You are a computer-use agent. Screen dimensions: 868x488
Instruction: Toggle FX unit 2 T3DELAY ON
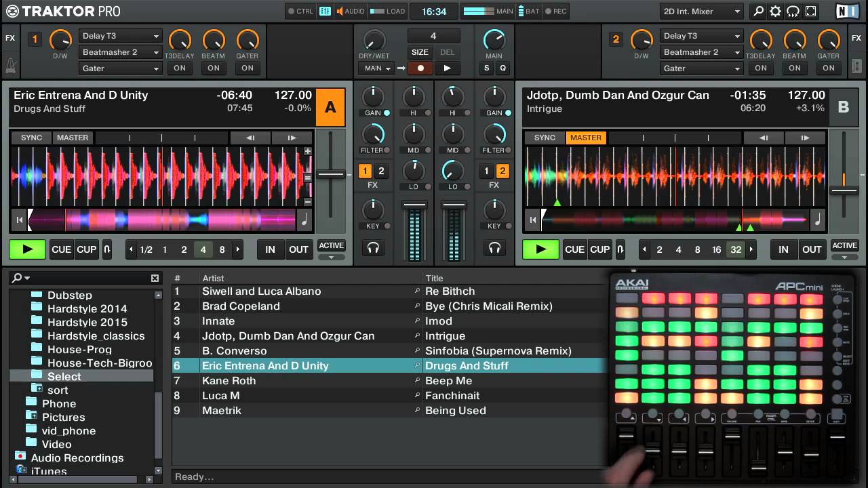click(x=761, y=68)
